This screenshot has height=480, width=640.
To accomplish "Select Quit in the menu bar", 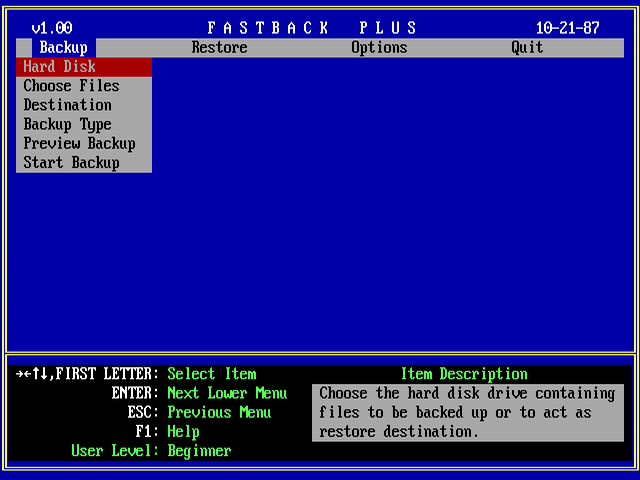I will 527,48.
